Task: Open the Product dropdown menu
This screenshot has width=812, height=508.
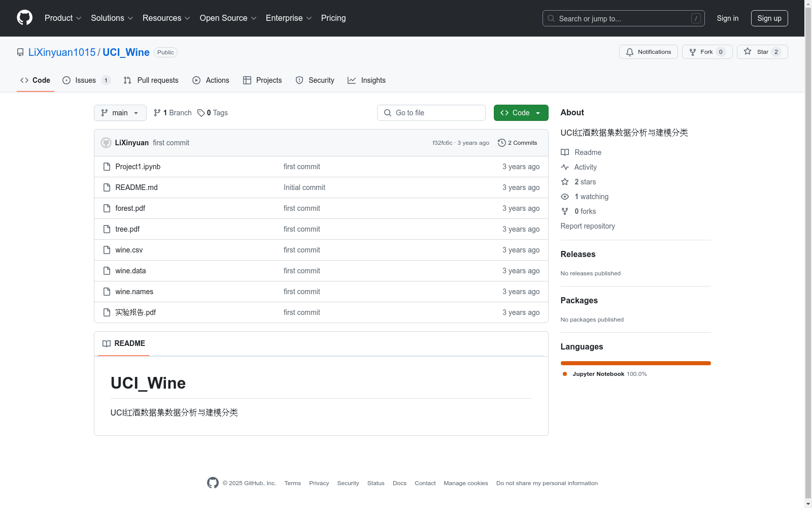Action: click(x=63, y=18)
